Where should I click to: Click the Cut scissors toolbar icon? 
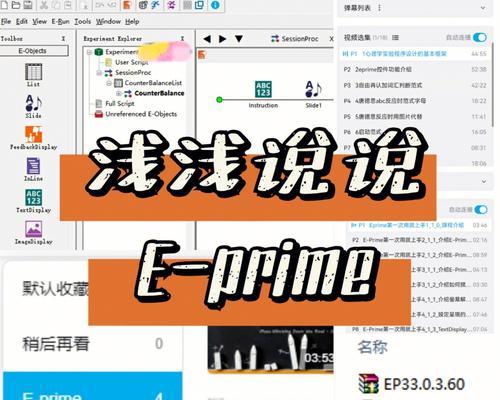pos(44,4)
